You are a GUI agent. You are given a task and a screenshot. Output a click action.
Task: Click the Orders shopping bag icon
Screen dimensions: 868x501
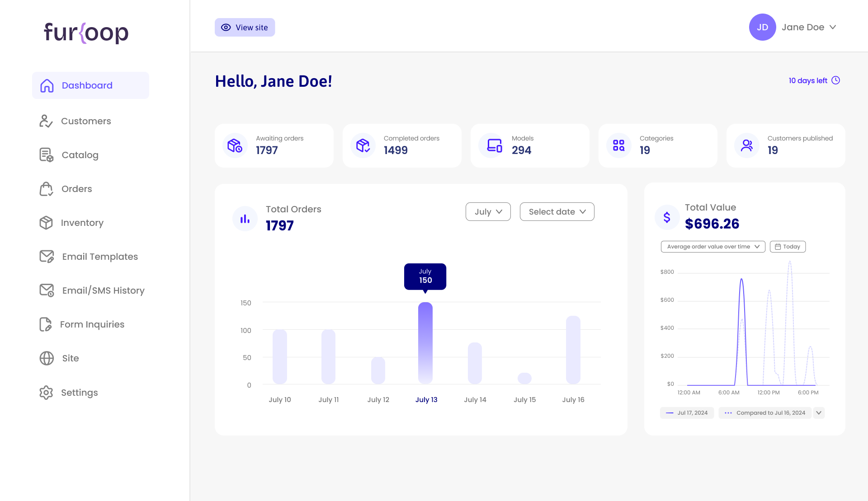[x=46, y=189]
